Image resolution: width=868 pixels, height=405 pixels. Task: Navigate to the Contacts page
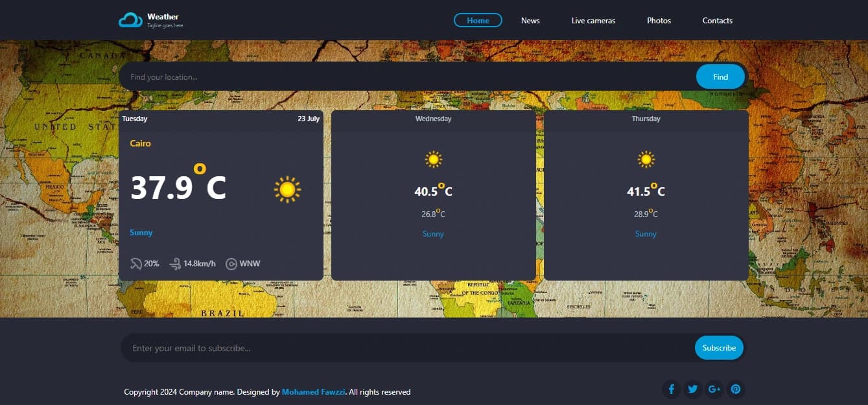717,20
